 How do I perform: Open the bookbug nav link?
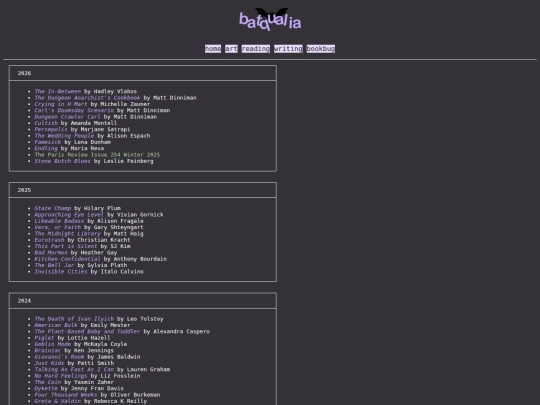click(321, 49)
